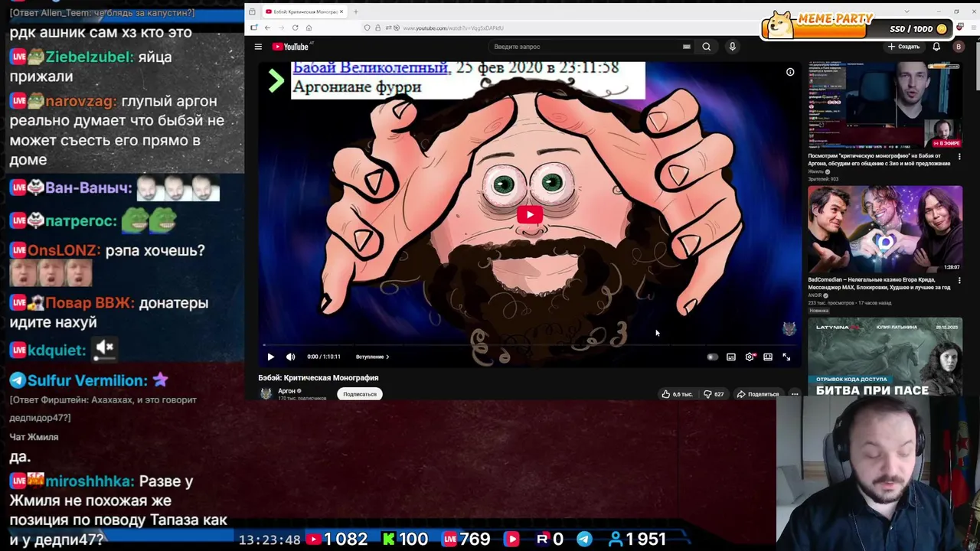The width and height of the screenshot is (980, 551).
Task: Click the video title 'Бэбэй: Критическая Монография'
Action: [x=318, y=377]
